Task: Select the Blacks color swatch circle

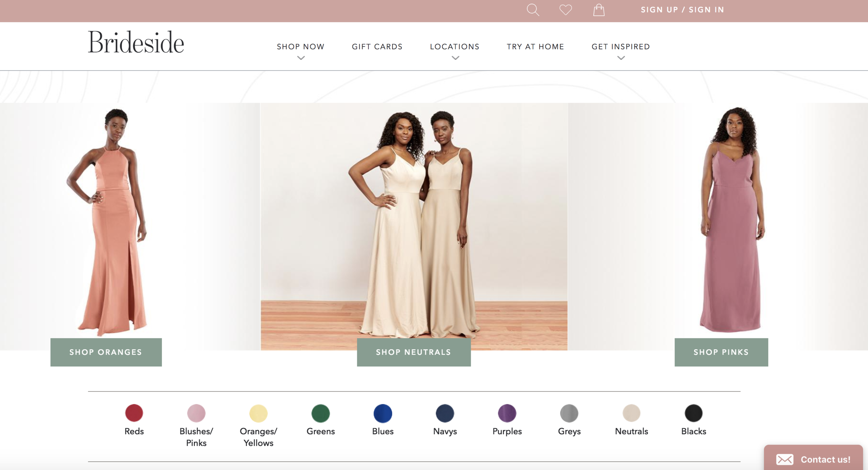Action: click(693, 414)
